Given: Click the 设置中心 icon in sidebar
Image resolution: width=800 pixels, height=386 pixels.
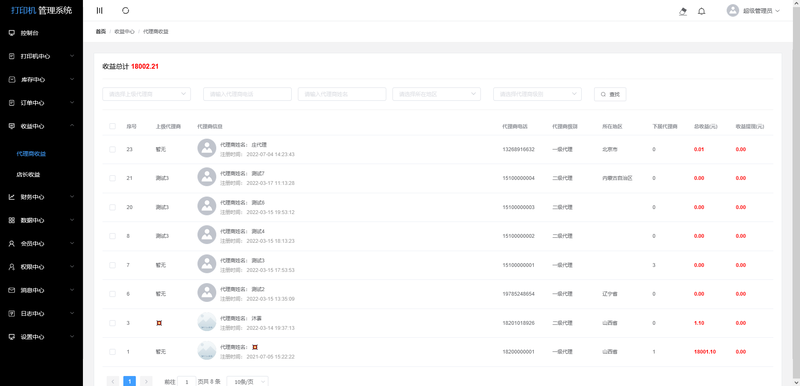Looking at the screenshot, I should pos(12,337).
